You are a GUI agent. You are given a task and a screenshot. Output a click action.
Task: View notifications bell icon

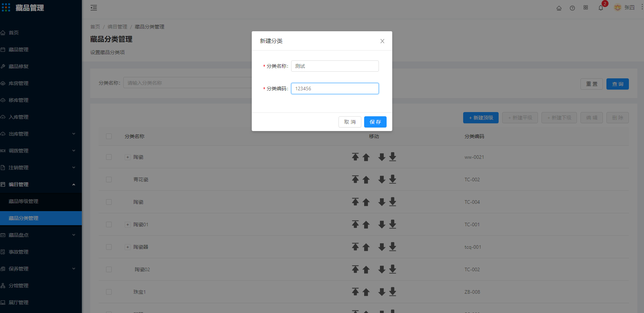click(601, 8)
